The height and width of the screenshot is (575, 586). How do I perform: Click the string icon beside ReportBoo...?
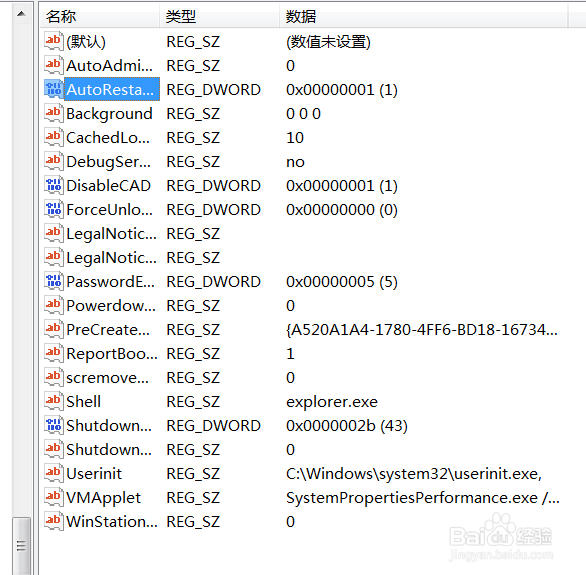click(x=53, y=353)
